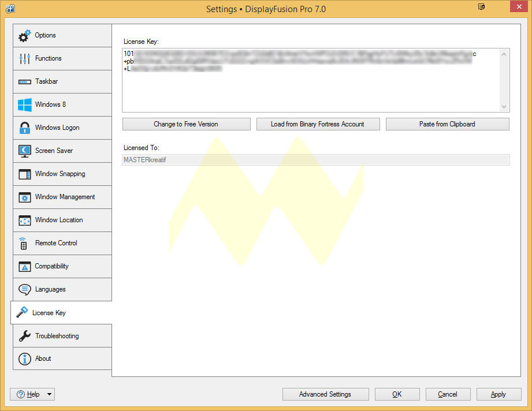Screen dimensions: 532x411
Task: Click the Troubleshooting wrench icon
Action: (x=25, y=336)
